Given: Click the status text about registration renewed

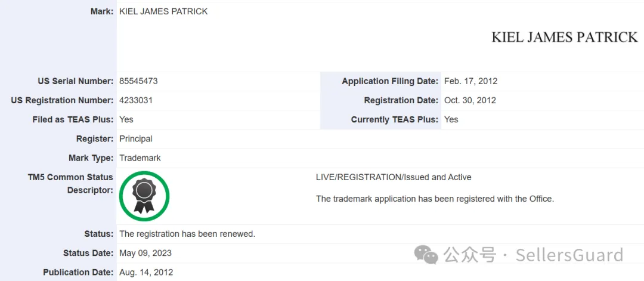Looking at the screenshot, I should tap(187, 234).
